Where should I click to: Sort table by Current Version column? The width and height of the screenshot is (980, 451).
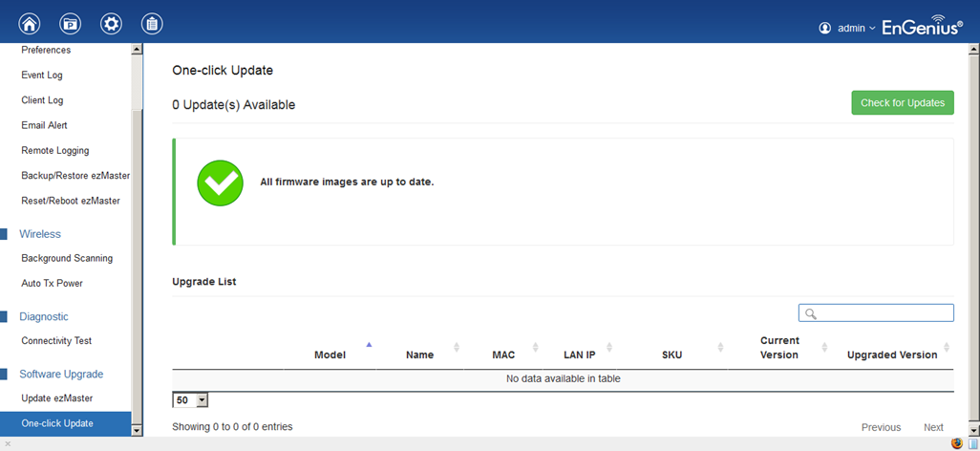[779, 348]
